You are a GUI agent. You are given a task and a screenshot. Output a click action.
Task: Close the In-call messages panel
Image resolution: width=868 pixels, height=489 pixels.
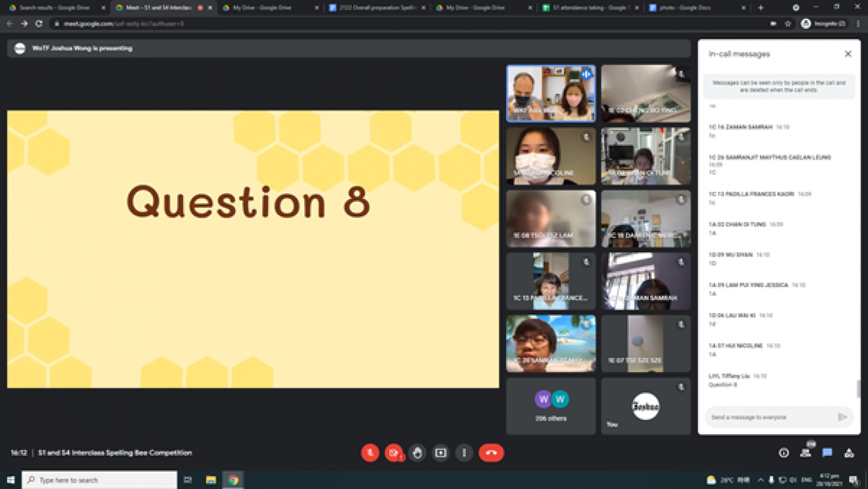[x=848, y=54]
